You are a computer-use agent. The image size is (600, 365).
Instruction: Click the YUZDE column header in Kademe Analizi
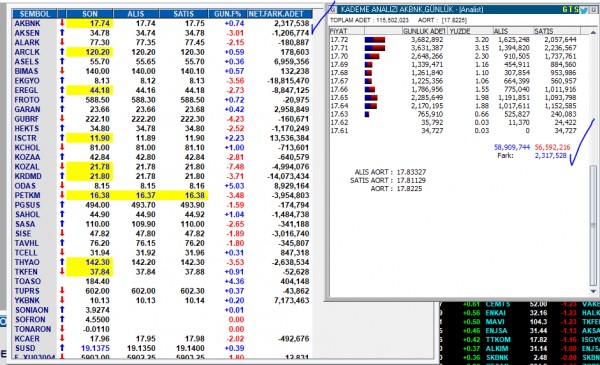tap(470, 31)
